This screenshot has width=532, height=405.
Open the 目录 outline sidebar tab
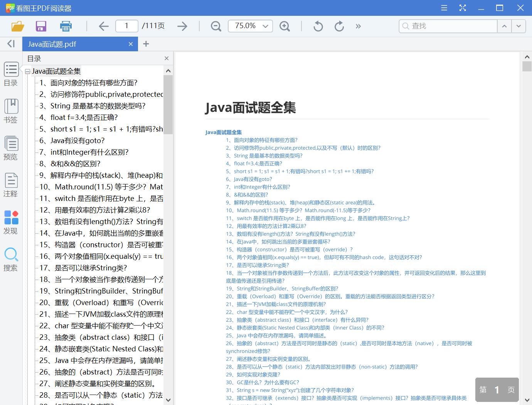[x=11, y=74]
